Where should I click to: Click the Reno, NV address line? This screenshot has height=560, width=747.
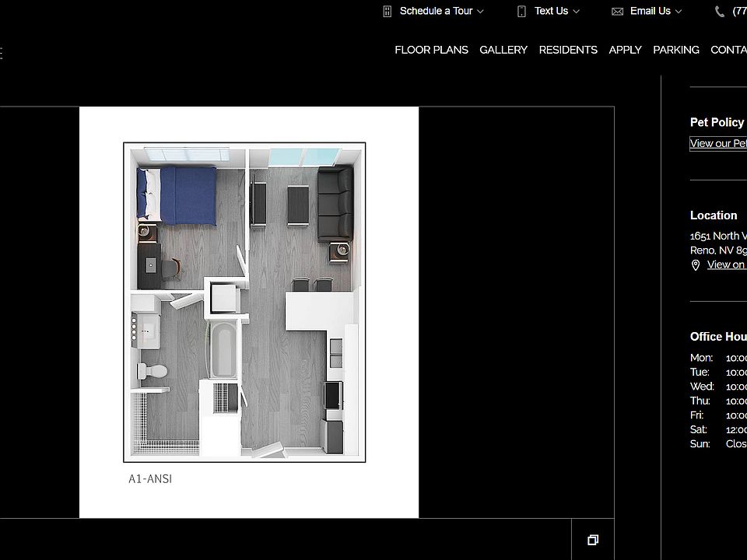click(718, 250)
